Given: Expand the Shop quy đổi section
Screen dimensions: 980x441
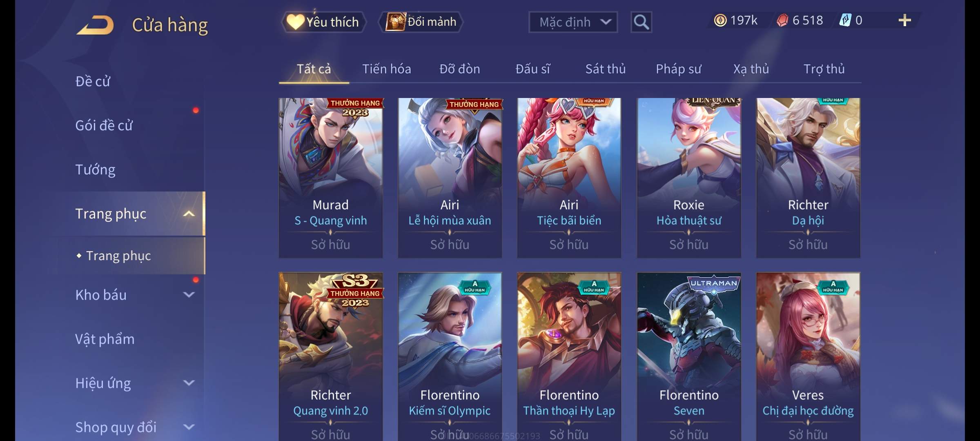Looking at the screenshot, I should [x=189, y=427].
